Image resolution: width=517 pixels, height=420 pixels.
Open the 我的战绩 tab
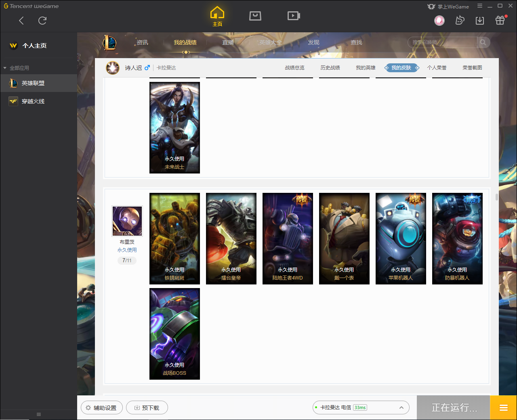(x=185, y=42)
